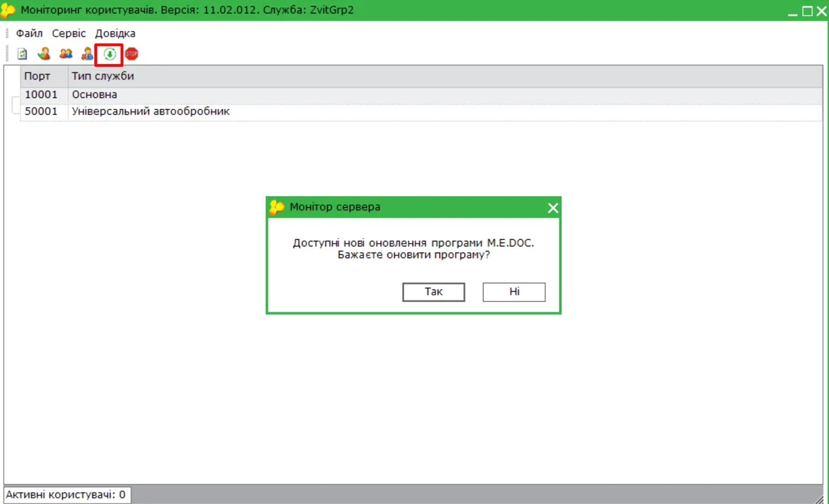Click the user with green arrow icon

click(x=44, y=54)
